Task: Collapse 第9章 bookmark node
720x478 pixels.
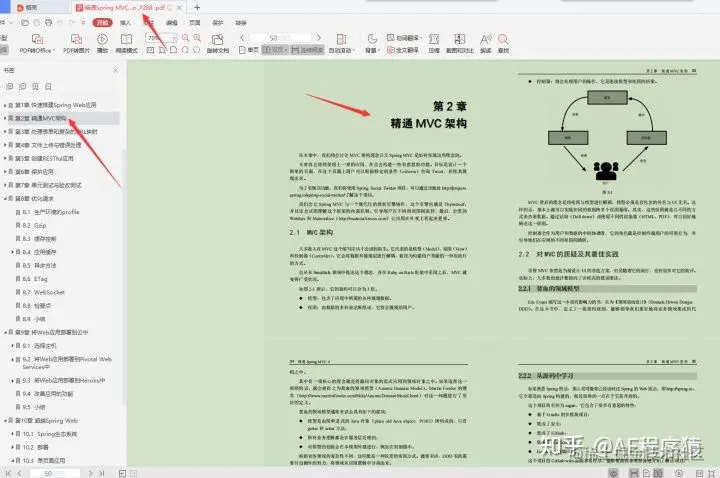Action: (x=5, y=332)
